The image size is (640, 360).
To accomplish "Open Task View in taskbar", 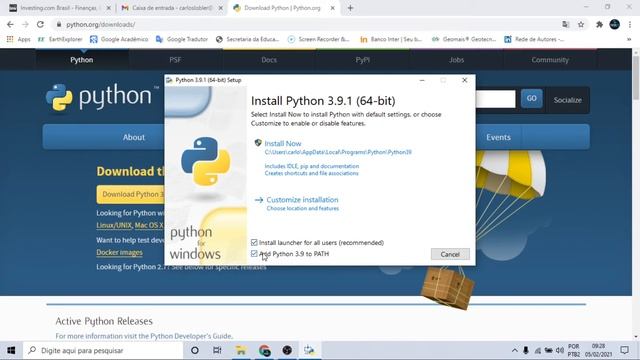I will click(x=217, y=350).
